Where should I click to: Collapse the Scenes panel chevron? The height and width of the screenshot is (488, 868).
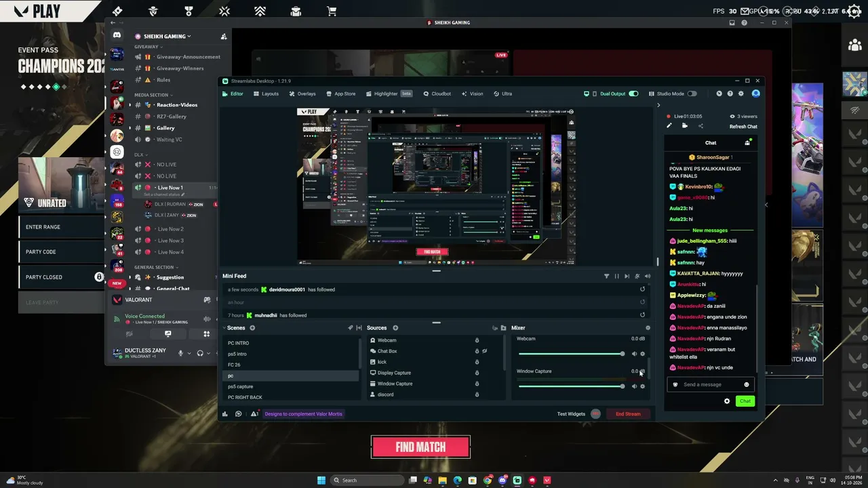(x=224, y=328)
